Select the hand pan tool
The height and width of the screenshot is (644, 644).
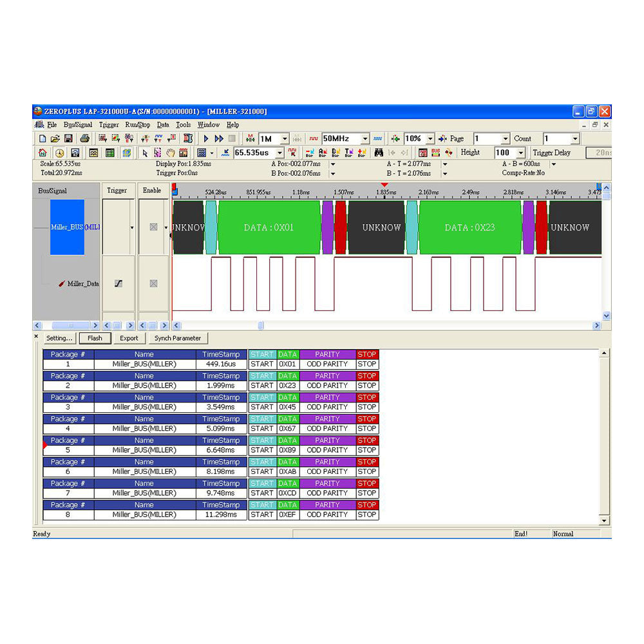coord(171,153)
